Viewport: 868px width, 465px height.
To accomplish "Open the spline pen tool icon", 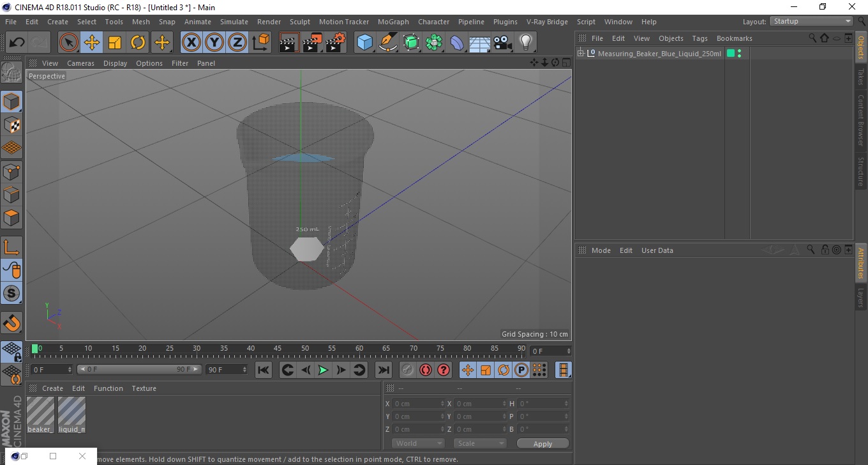I will click(x=388, y=43).
